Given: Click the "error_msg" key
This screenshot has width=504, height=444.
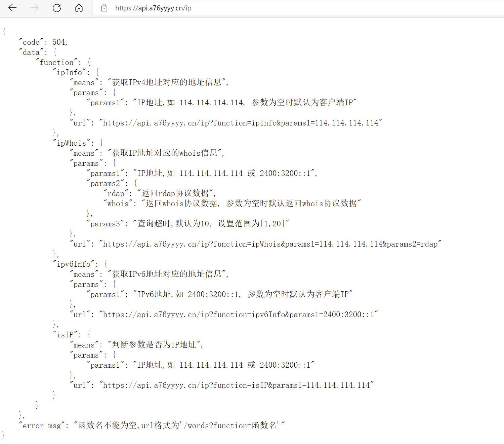Looking at the screenshot, I should point(42,425).
